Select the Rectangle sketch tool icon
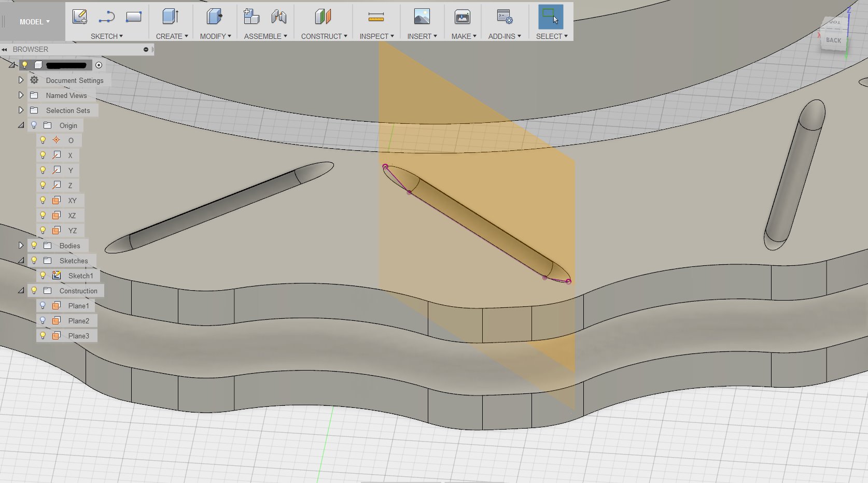Viewport: 868px width, 483px height. click(x=134, y=17)
